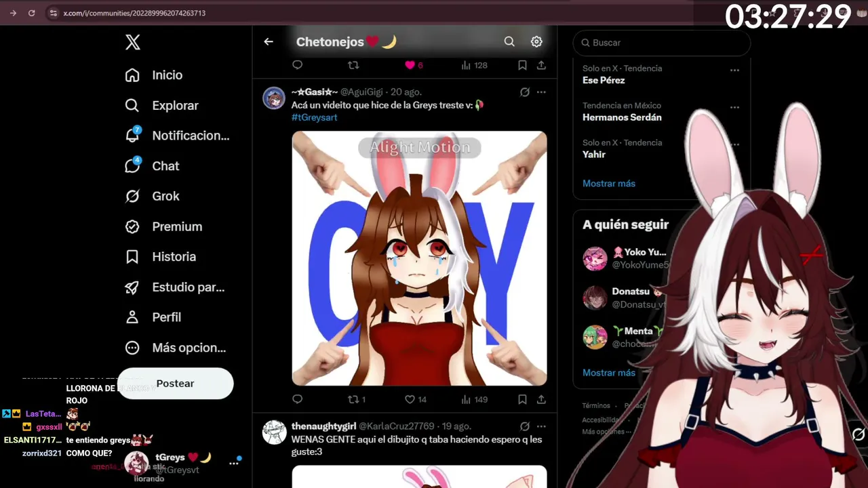The image size is (868, 488).
Task: Open Gasi's profile avatar
Action: point(274,98)
